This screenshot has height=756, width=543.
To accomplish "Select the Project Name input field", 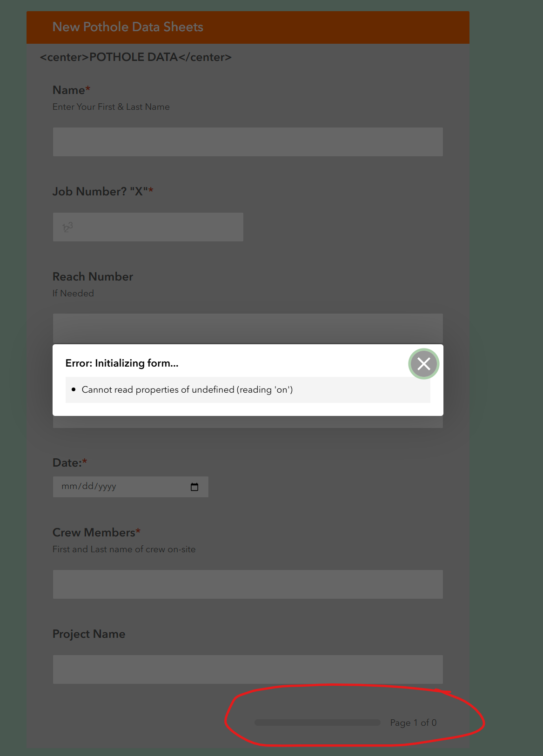I will 248,669.
